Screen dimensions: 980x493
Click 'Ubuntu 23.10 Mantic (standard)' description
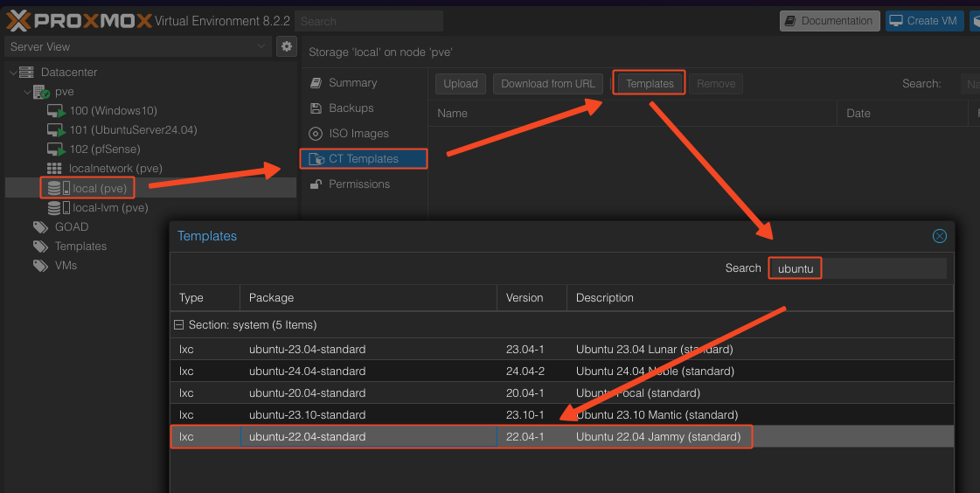click(x=657, y=415)
